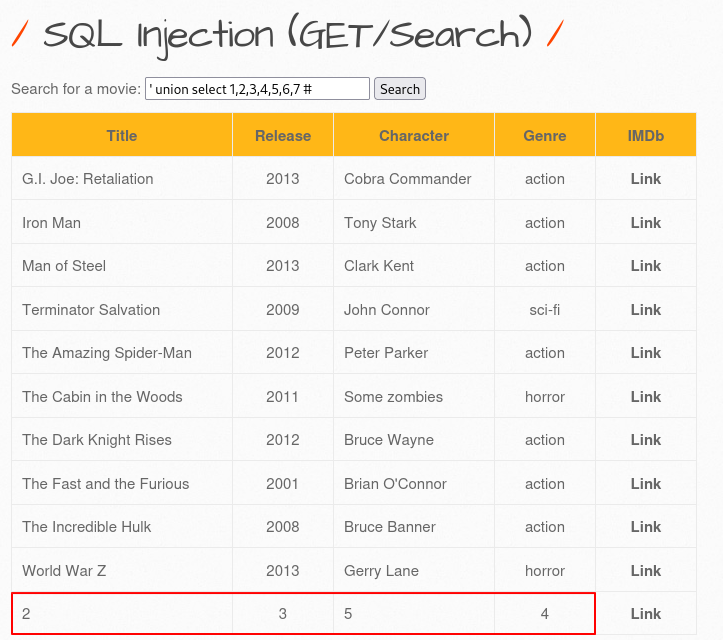Click the horror genre for World War Z
The height and width of the screenshot is (640, 723).
coord(545,571)
